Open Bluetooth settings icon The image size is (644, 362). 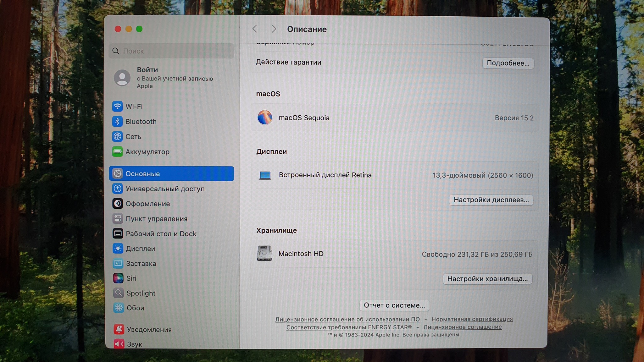point(117,122)
